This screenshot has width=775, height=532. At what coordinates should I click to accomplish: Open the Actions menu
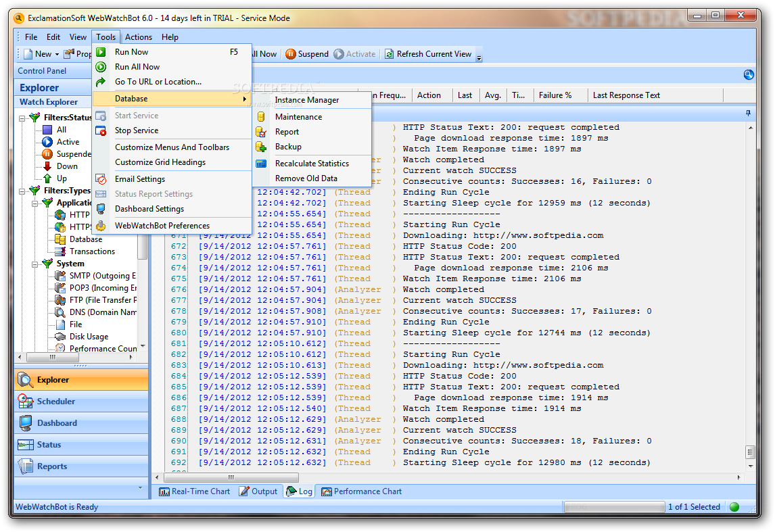[139, 37]
